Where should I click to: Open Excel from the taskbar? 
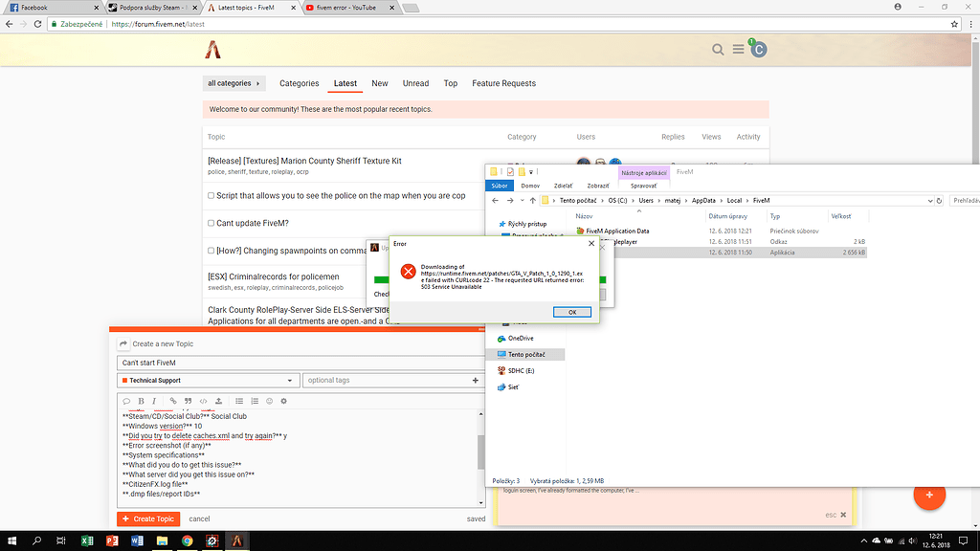point(87,541)
